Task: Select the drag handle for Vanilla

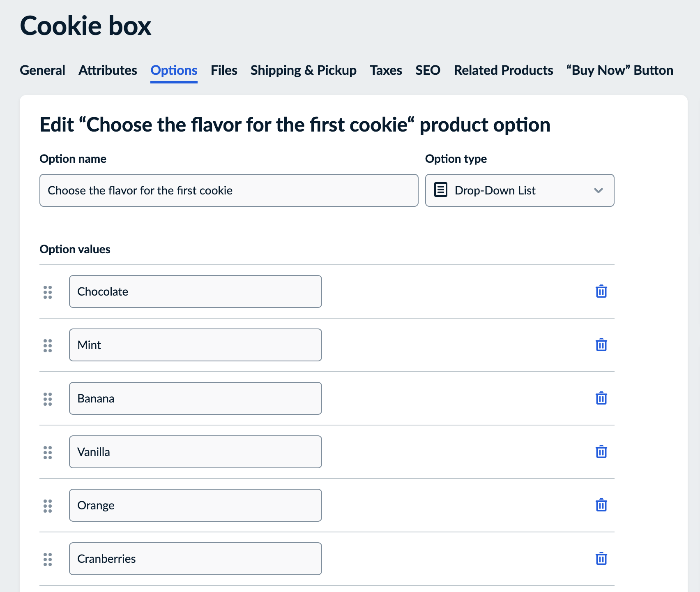Action: click(x=48, y=453)
